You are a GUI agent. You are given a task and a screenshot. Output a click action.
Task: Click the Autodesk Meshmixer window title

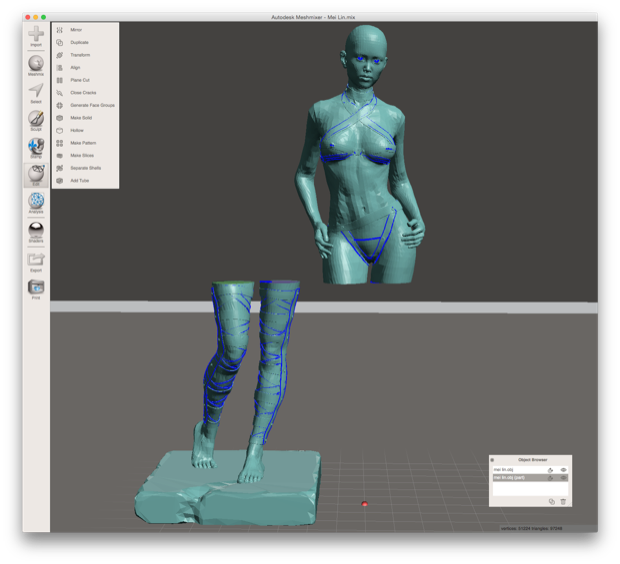[313, 17]
